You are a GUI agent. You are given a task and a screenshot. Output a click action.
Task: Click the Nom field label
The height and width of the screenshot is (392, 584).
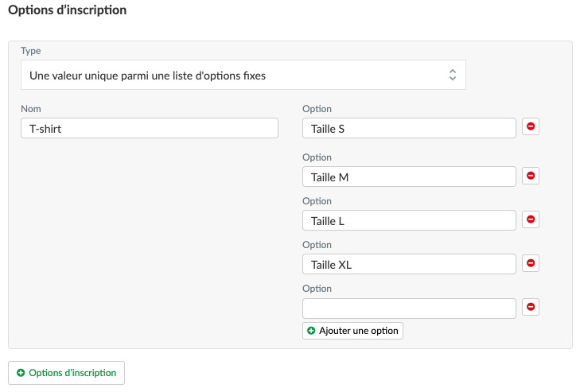click(31, 109)
